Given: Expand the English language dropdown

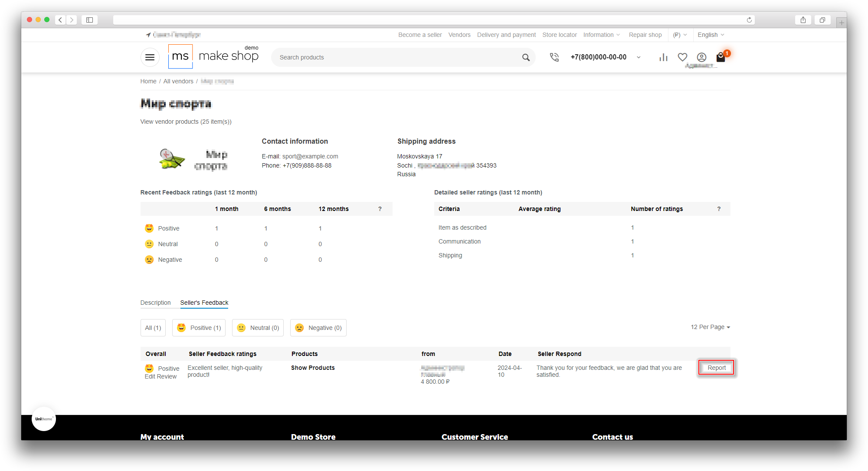Looking at the screenshot, I should (x=711, y=35).
